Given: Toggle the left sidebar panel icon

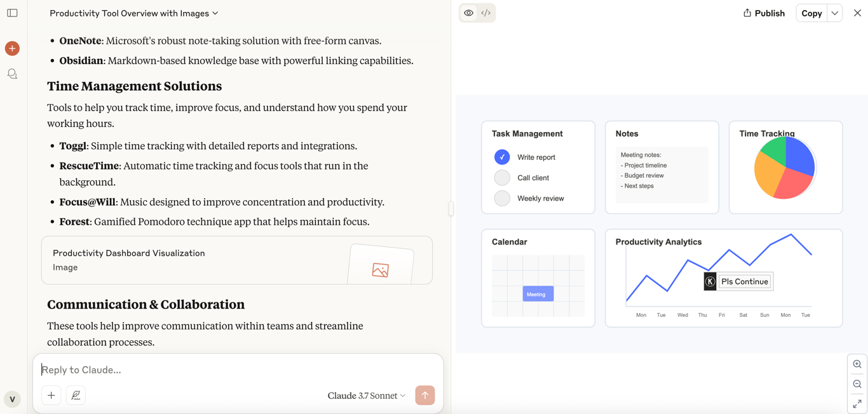Looking at the screenshot, I should (x=12, y=13).
